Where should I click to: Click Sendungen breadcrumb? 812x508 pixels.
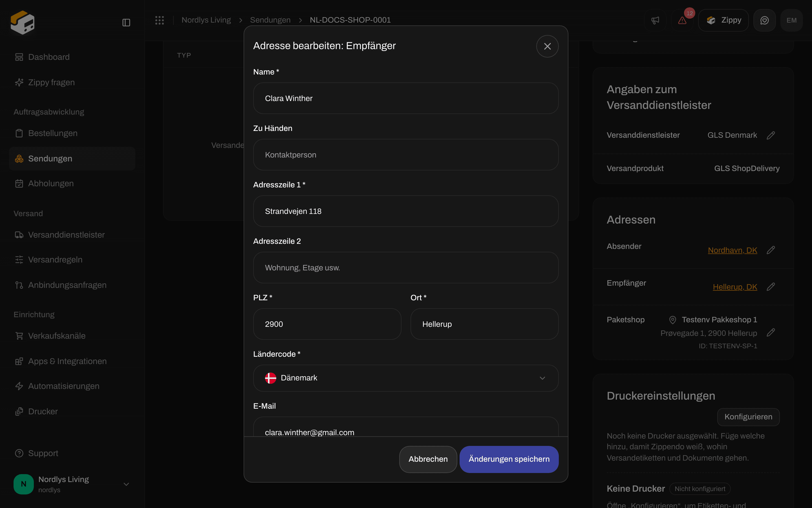pos(270,20)
